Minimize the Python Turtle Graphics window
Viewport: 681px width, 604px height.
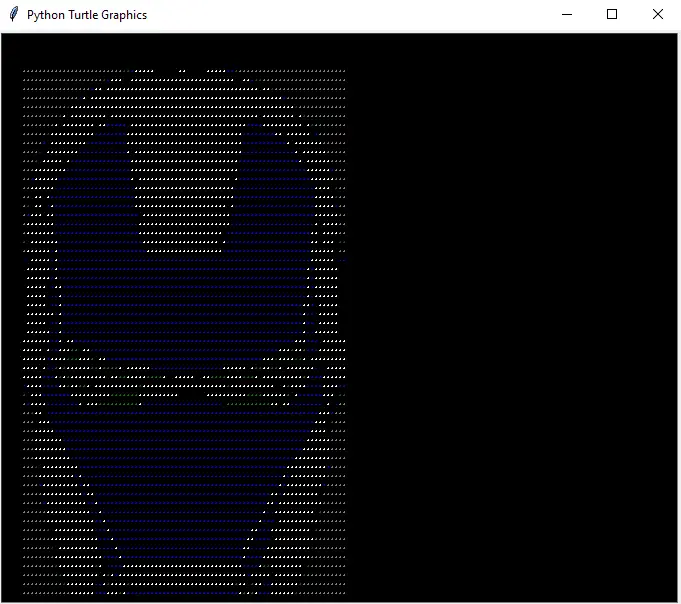pyautogui.click(x=567, y=14)
